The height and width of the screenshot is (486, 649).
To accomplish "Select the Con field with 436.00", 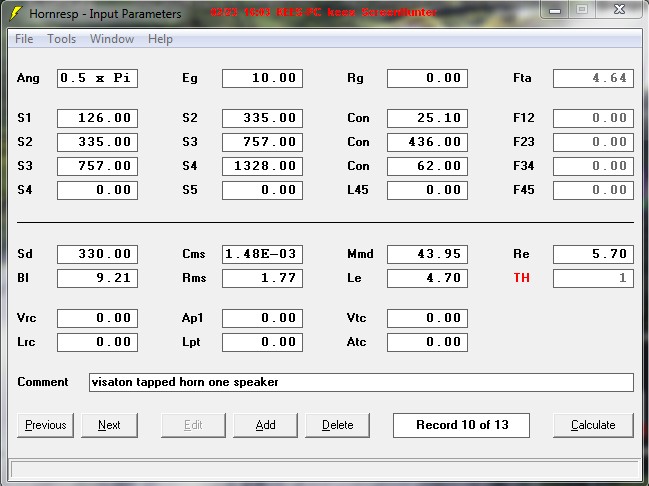I will point(428,142).
